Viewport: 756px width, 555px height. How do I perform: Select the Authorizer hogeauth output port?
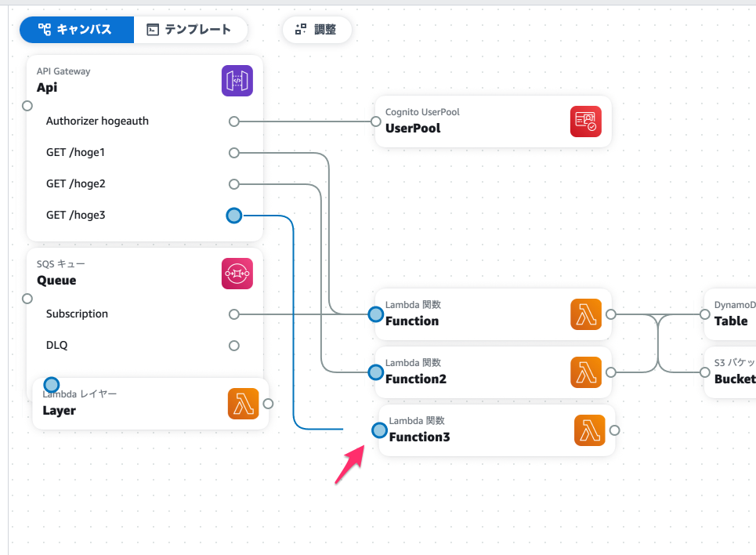click(x=233, y=122)
